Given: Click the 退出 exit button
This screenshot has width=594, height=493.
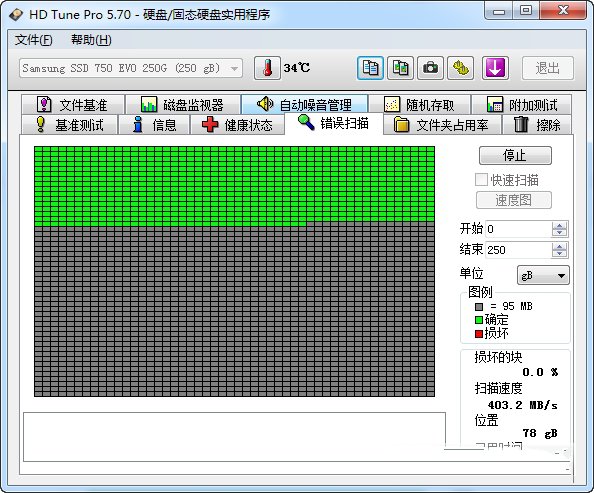Looking at the screenshot, I should [548, 68].
